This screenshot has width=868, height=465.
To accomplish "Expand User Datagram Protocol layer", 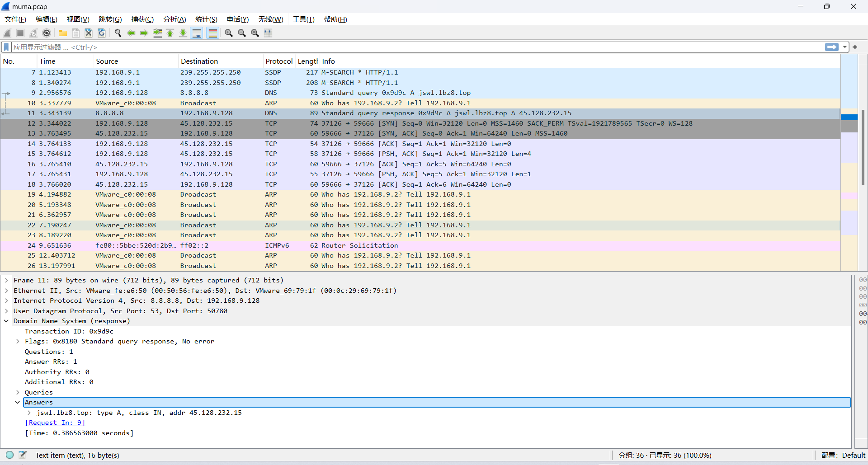I will pyautogui.click(x=6, y=311).
